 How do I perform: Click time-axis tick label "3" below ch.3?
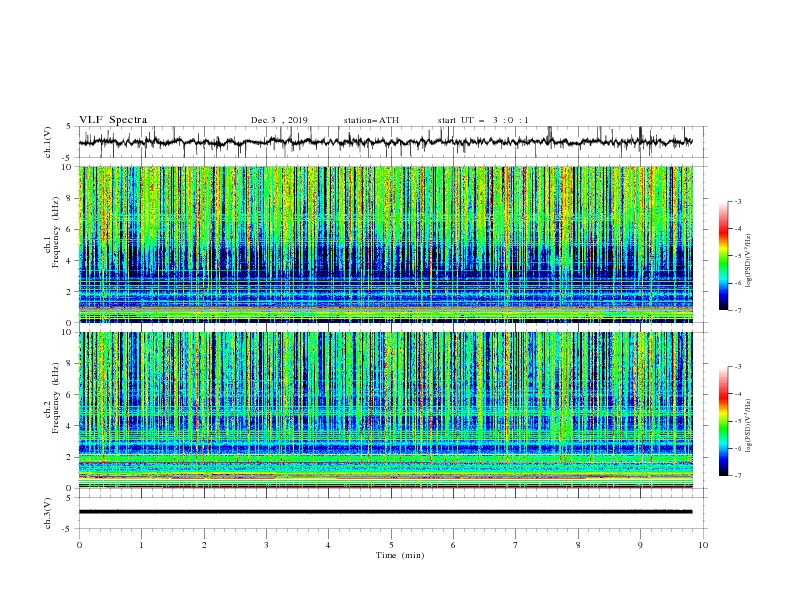click(x=266, y=545)
